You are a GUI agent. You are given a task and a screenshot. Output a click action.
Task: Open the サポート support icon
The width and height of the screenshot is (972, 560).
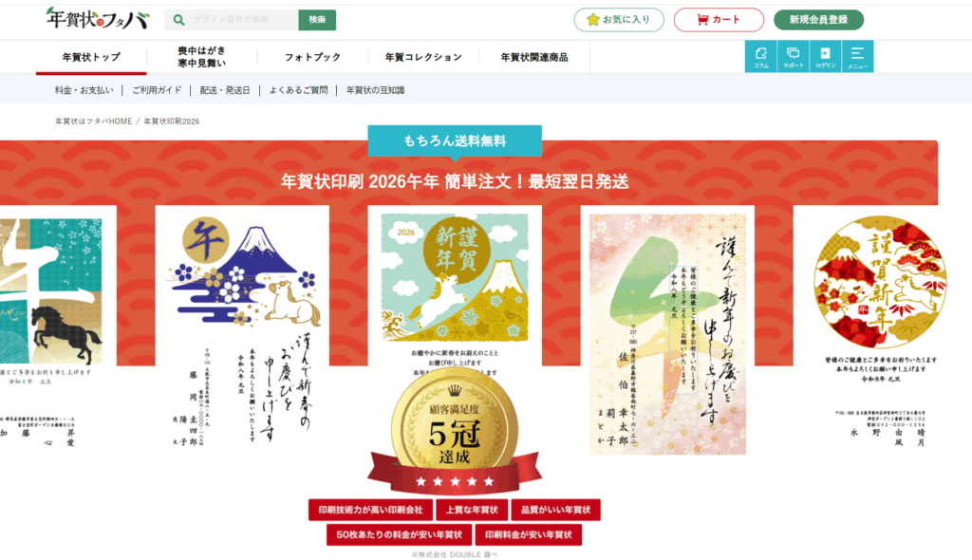(x=793, y=56)
